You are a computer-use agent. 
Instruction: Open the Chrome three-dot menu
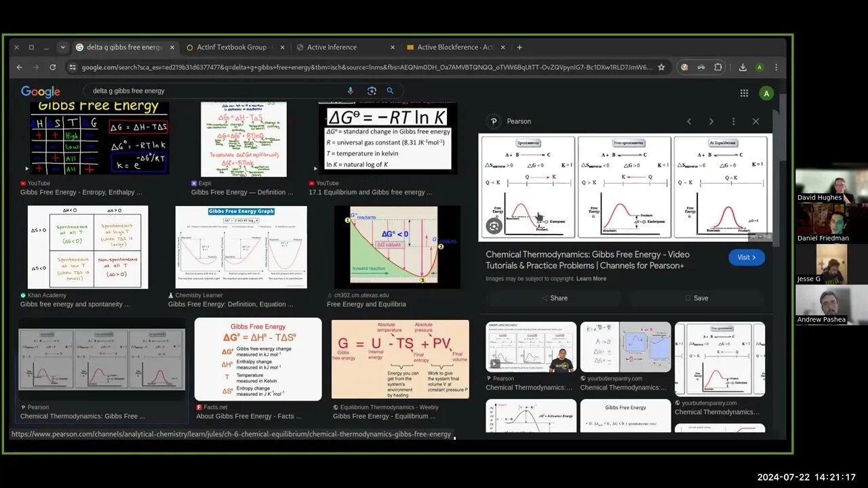point(776,67)
